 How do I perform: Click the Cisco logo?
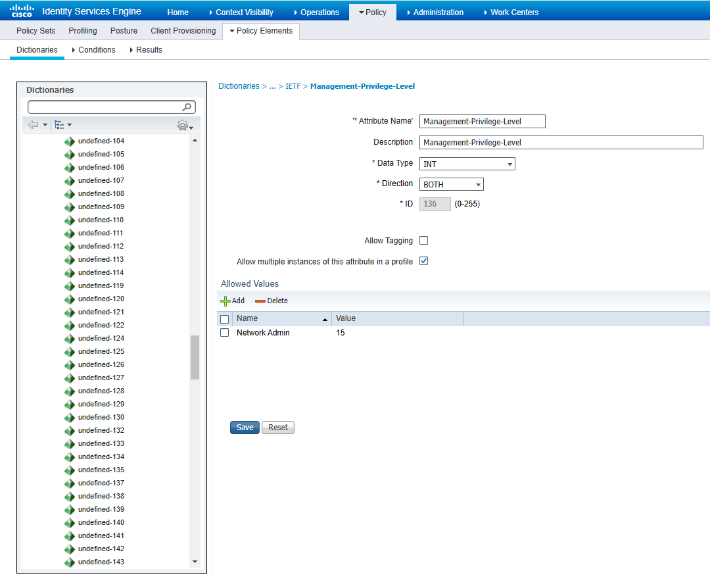click(x=21, y=11)
